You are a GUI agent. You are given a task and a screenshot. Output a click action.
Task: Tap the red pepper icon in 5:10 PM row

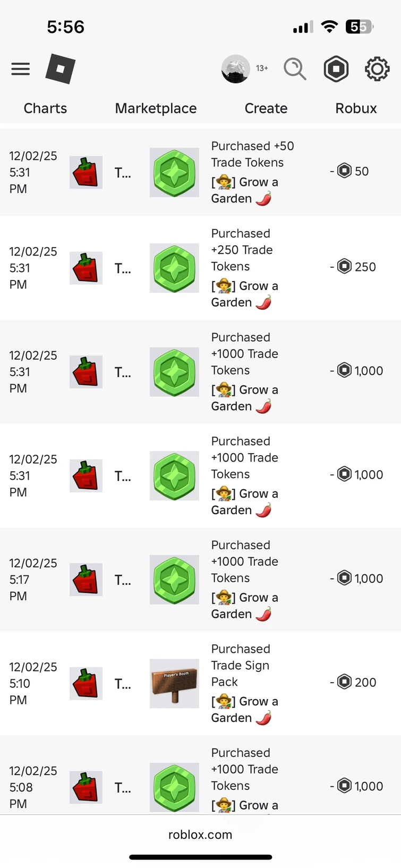86,684
